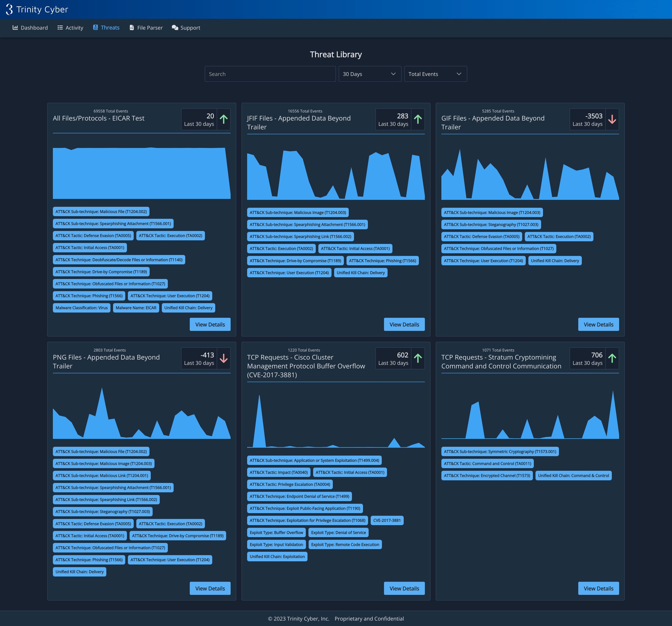Click the GIF Files event chart
This screenshot has height=626, width=672.
tap(530, 174)
